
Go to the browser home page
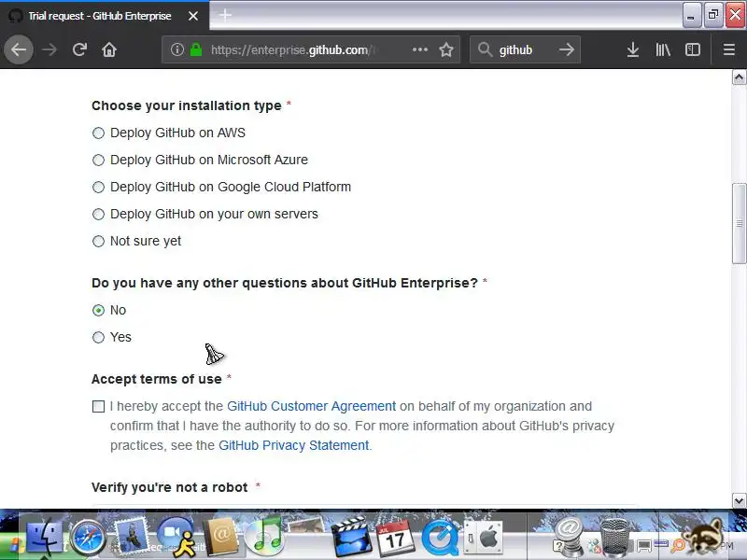tap(109, 49)
